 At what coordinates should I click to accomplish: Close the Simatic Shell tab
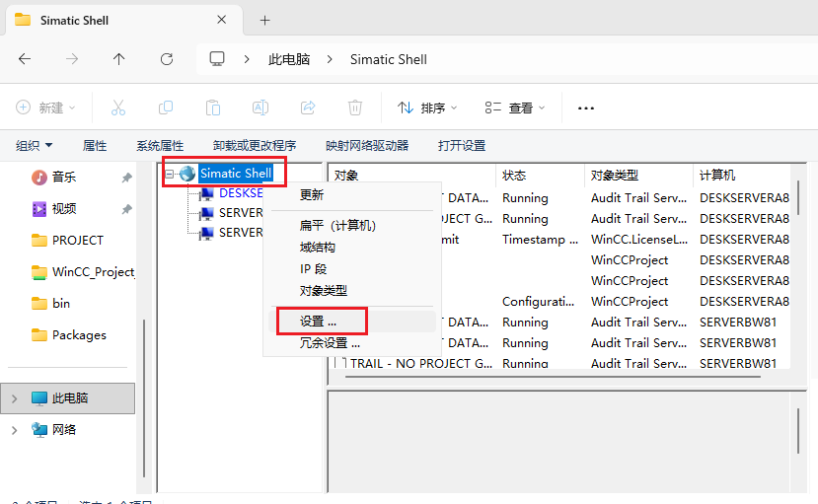coord(222,20)
